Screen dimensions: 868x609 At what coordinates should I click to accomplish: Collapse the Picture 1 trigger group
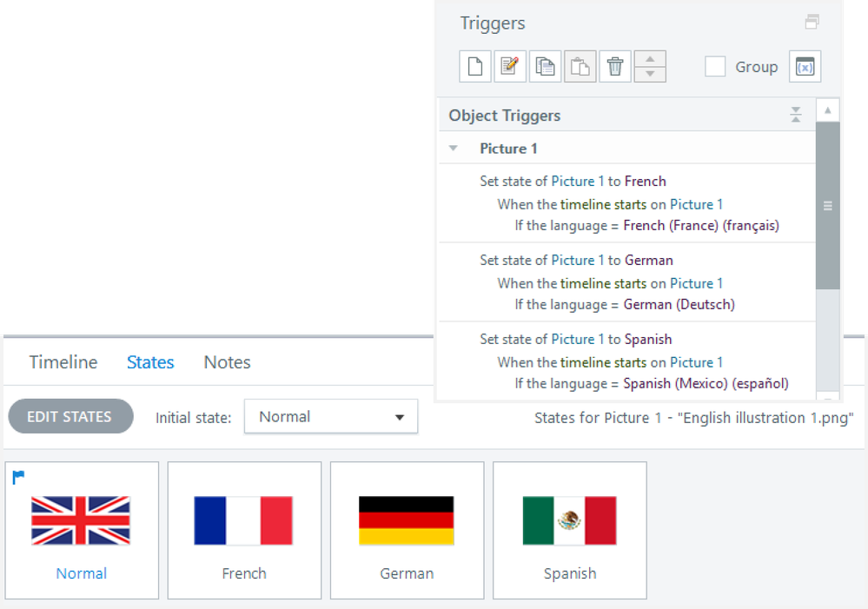tap(453, 148)
